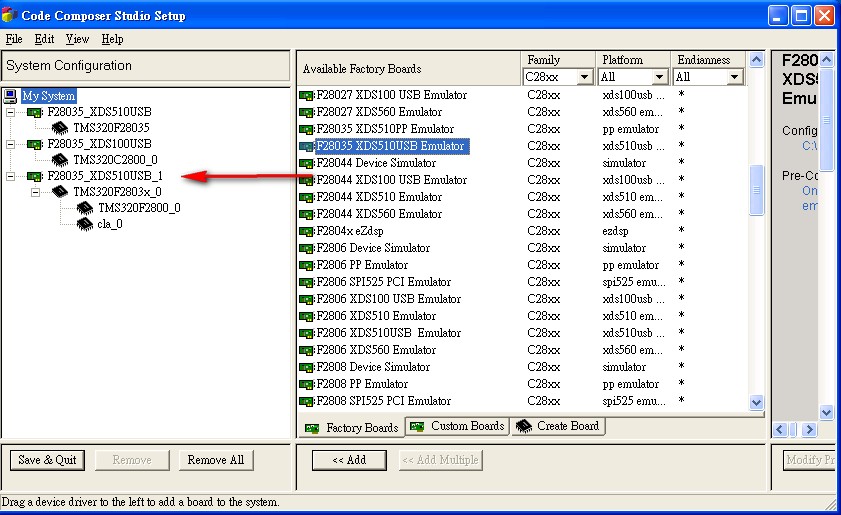
Task: Click chip icon next to TMS320F2803x_0
Action: click(x=60, y=192)
